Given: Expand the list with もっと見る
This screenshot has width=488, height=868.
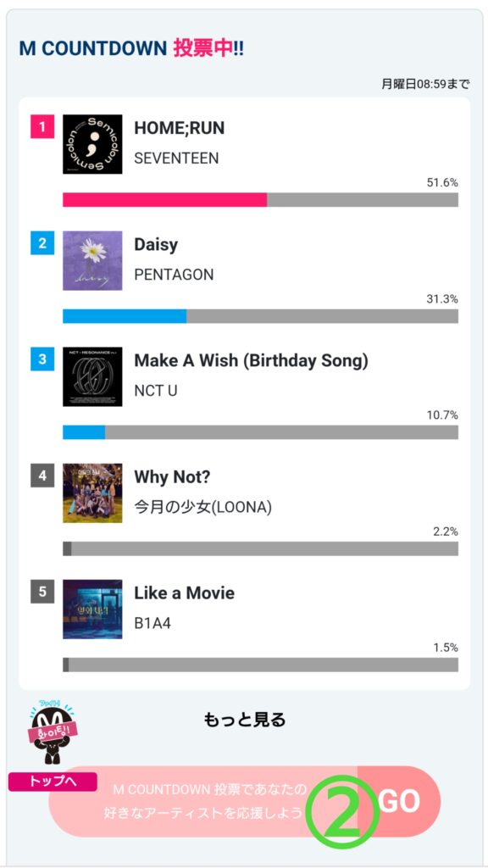Looking at the screenshot, I should coord(245,719).
